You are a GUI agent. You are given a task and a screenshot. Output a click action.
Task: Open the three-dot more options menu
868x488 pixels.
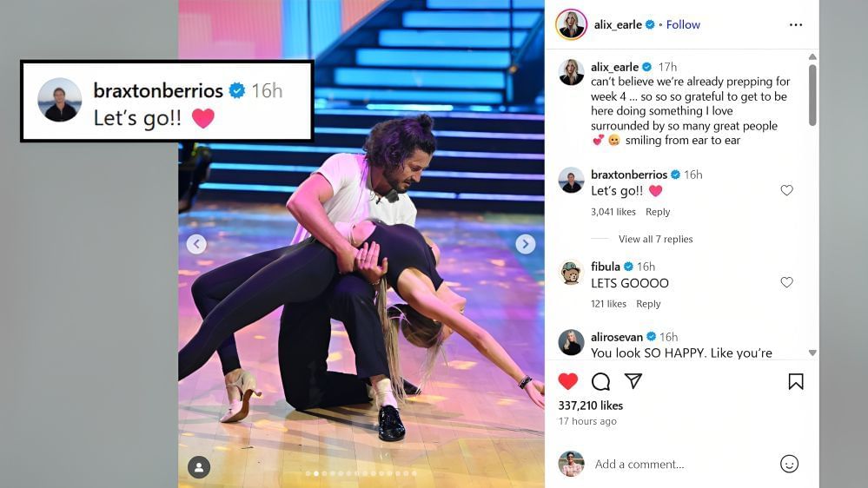tap(796, 25)
